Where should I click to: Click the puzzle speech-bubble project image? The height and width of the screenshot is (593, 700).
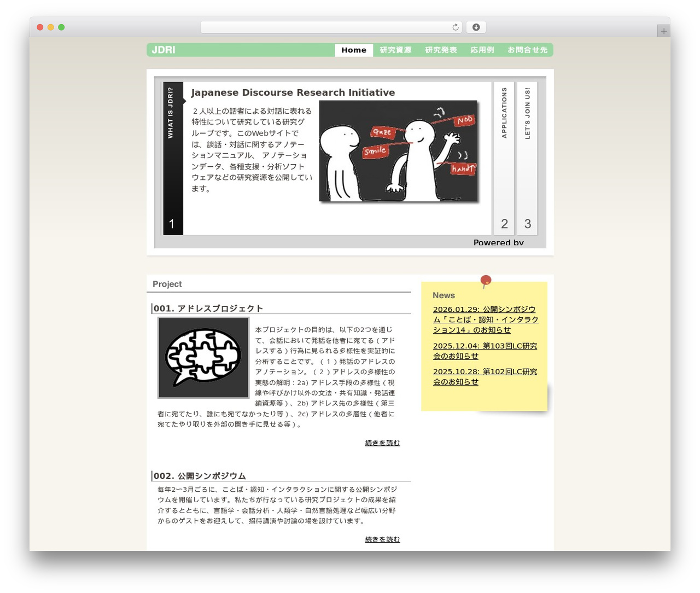pyautogui.click(x=203, y=358)
